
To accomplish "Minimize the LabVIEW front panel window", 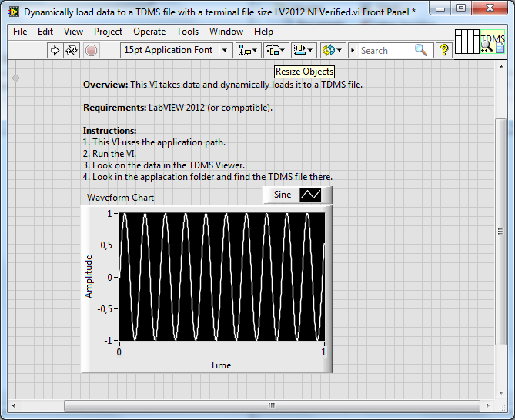I will point(440,9).
